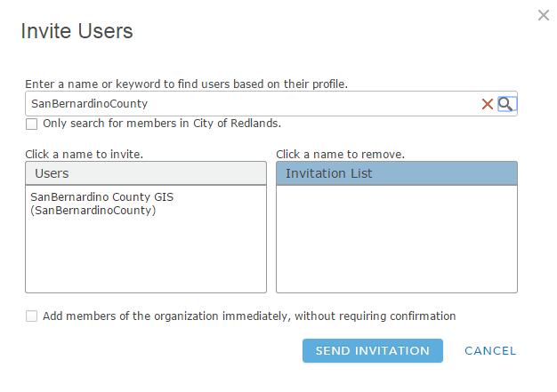The height and width of the screenshot is (392, 557).
Task: Click the "Click a name to invite" label
Action: coord(84,154)
